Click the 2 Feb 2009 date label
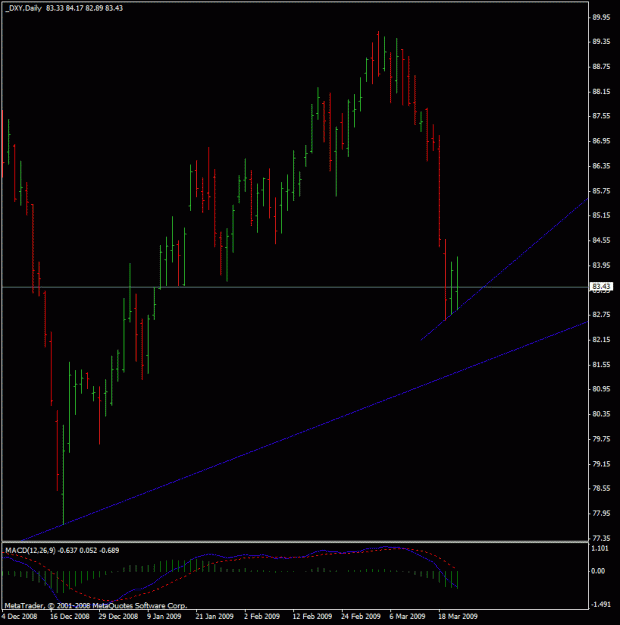 pos(262,616)
